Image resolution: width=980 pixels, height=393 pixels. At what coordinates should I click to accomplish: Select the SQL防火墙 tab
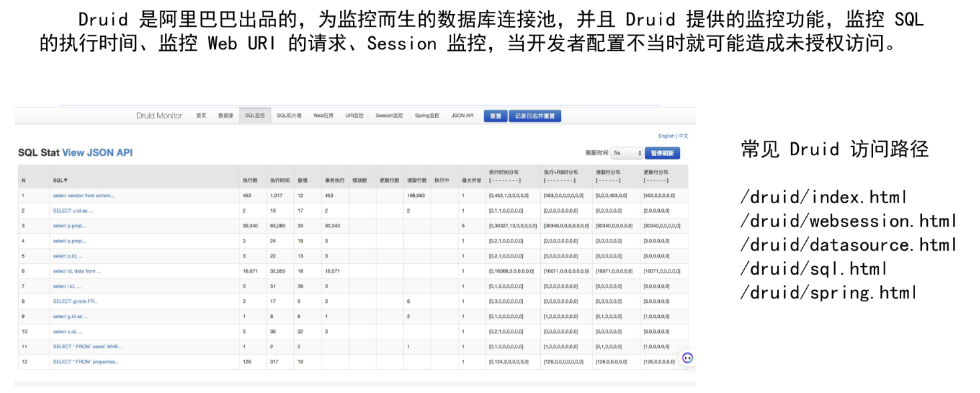coord(289,116)
